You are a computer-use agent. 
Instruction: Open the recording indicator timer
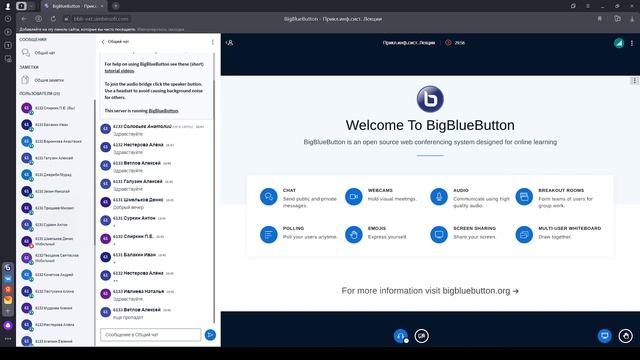click(x=456, y=42)
